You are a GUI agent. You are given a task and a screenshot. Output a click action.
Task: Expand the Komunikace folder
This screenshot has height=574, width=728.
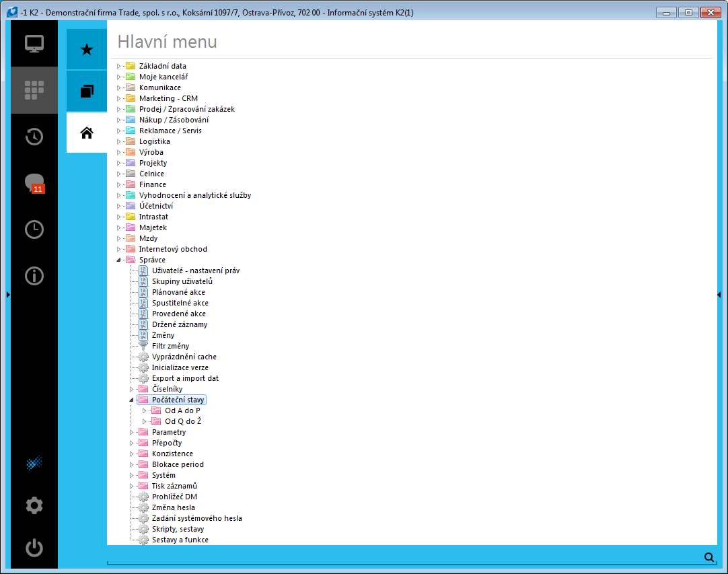click(x=119, y=87)
